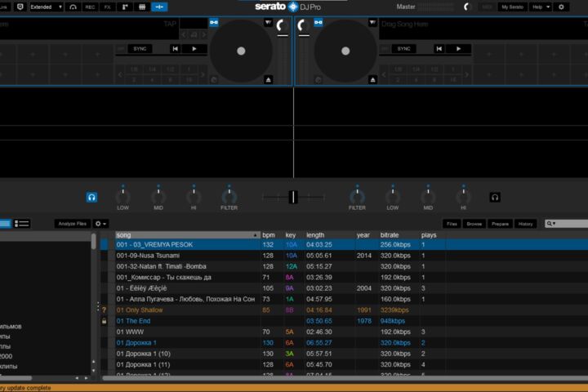This screenshot has height=392, width=588.
Task: Click the library search field
Action: (566, 224)
